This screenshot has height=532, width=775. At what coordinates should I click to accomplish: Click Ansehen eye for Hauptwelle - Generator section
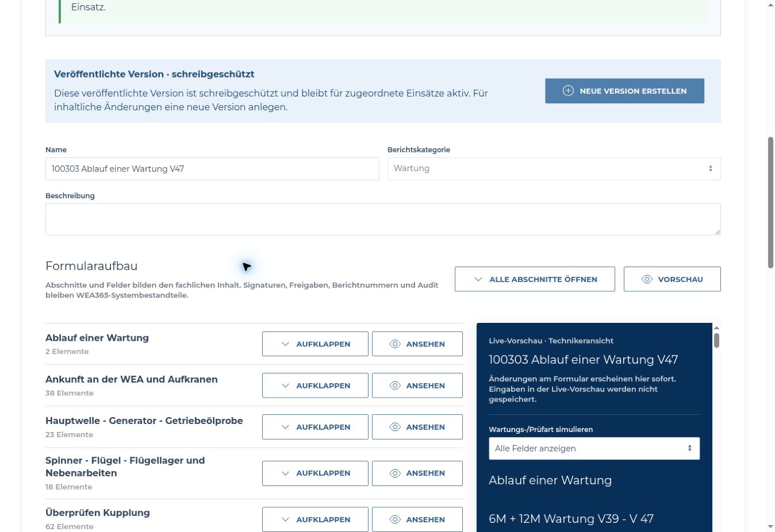[x=395, y=427]
